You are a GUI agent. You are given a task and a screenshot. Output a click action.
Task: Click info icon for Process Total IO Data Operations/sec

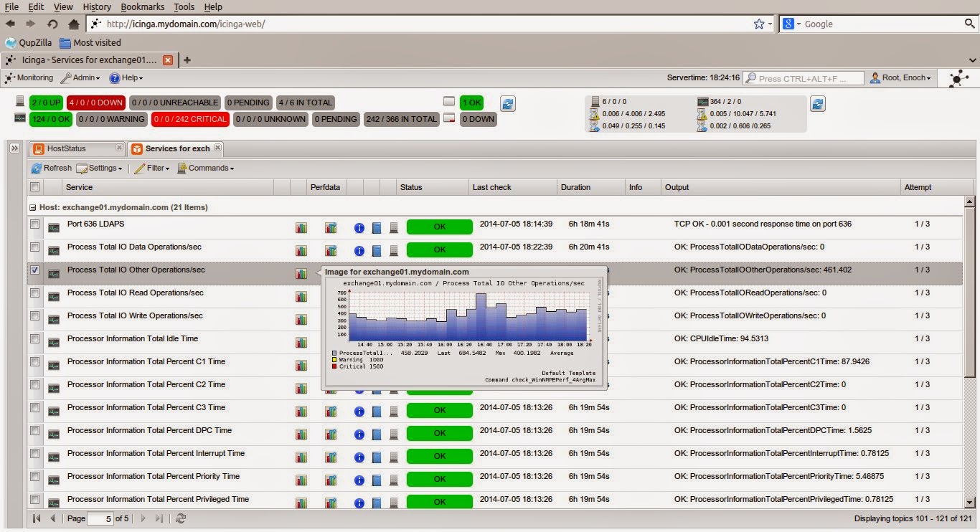359,251
